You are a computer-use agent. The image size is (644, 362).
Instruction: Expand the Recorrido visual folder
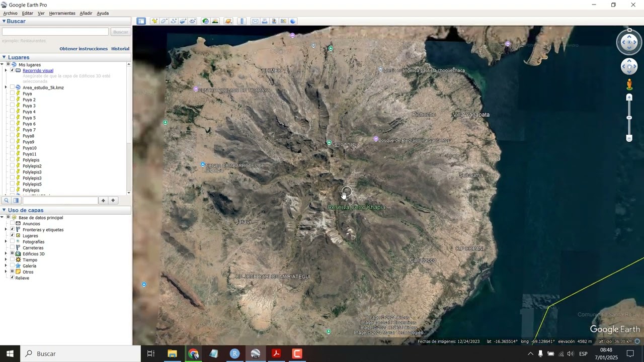click(x=6, y=70)
